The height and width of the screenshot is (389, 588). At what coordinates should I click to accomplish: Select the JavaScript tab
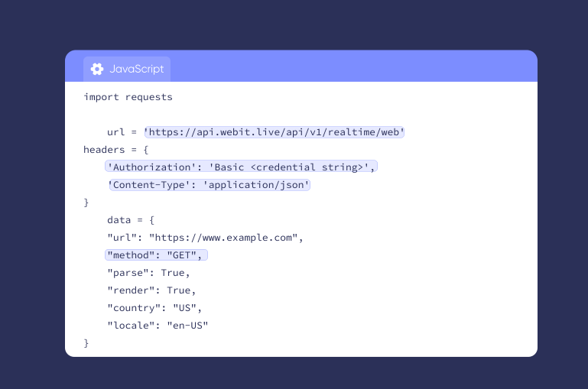coord(127,69)
